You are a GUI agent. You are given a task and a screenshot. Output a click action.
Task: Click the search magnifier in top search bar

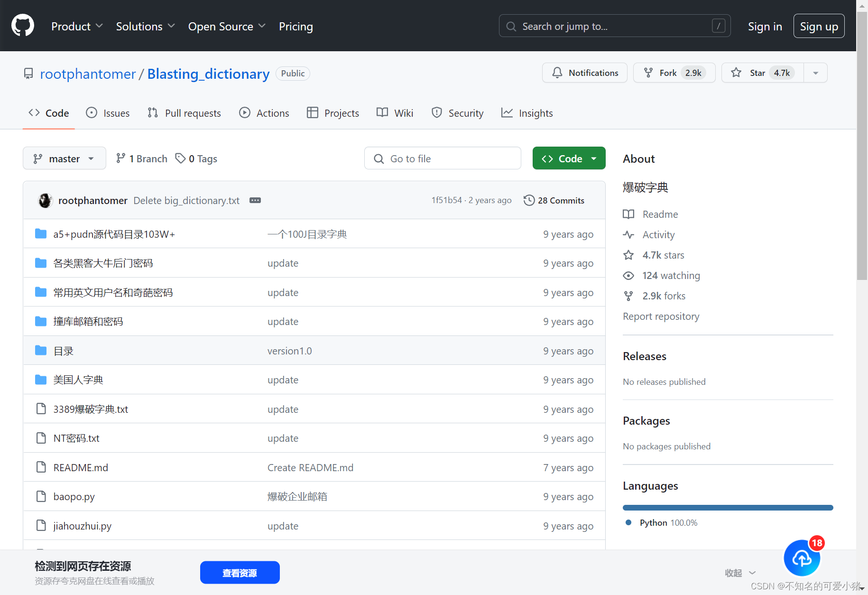click(x=511, y=26)
